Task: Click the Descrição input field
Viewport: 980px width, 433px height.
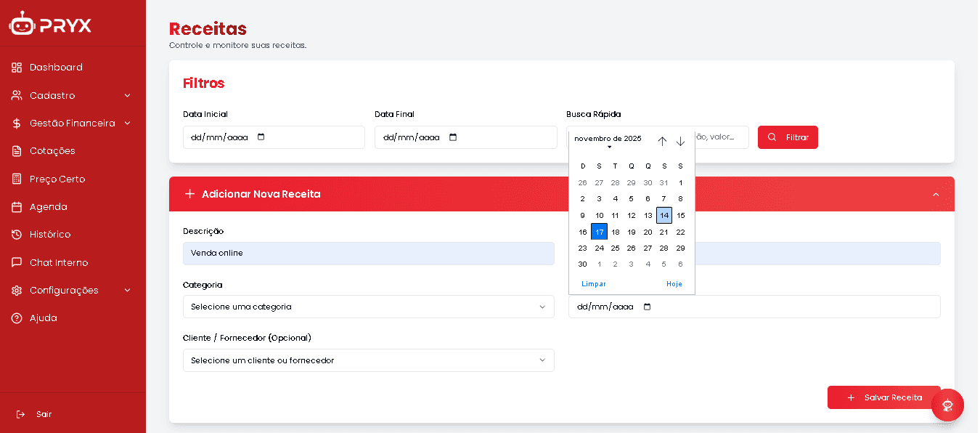Action: click(368, 254)
